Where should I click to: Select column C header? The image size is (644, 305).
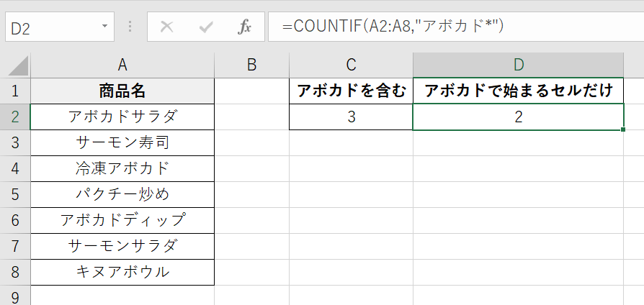[351, 65]
